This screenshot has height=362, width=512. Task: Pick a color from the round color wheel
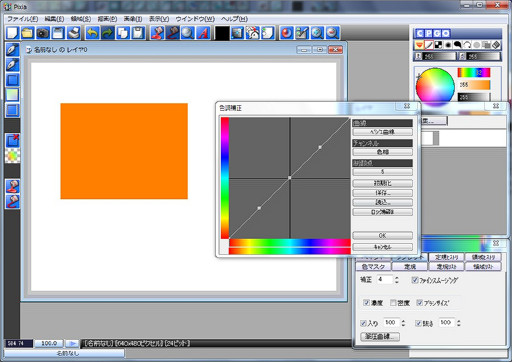pos(435,86)
